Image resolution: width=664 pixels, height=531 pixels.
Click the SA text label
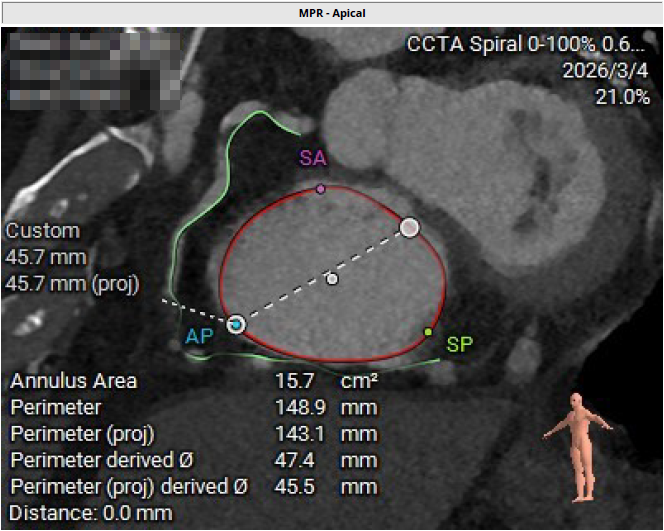[x=313, y=159]
